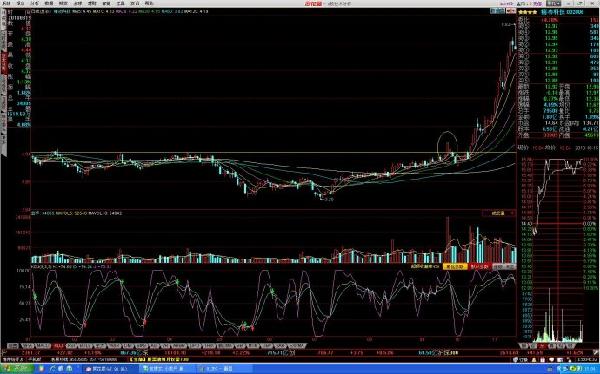Click the Windows Start button
The width and height of the screenshot is (600, 374).
[17, 369]
